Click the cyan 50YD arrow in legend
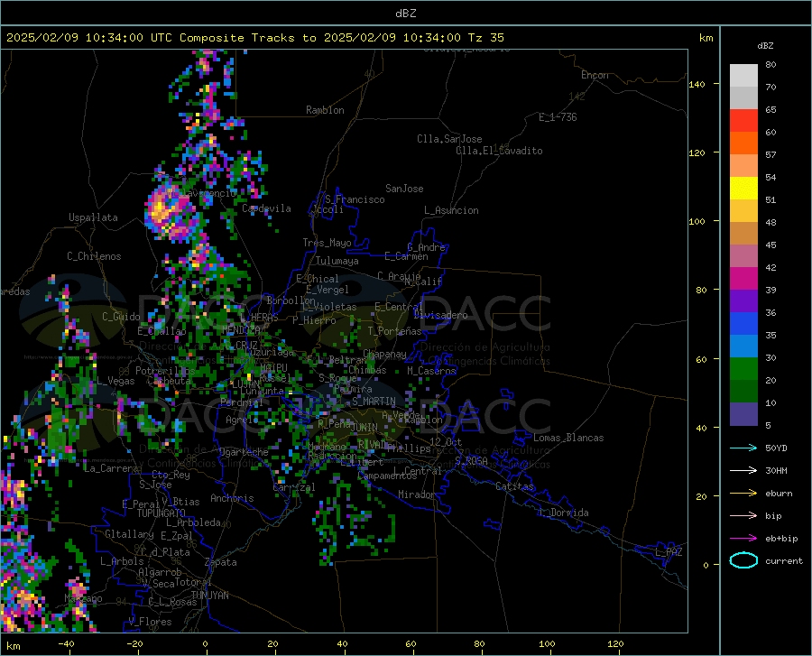 point(743,448)
